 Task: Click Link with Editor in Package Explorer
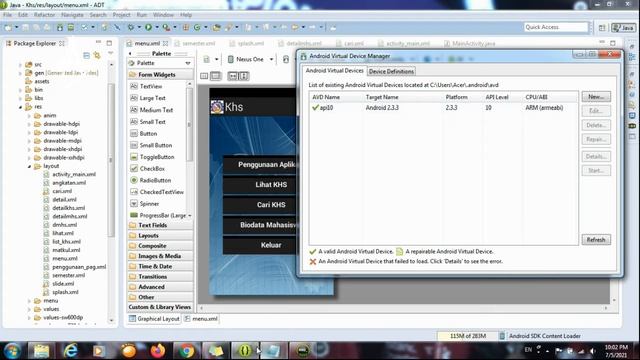(97, 55)
